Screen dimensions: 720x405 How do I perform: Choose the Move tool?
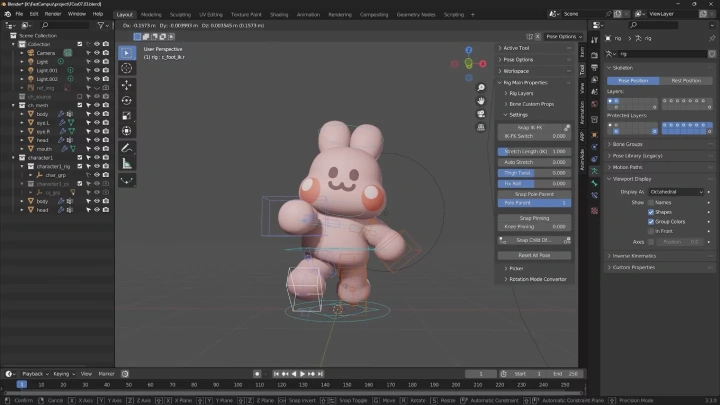tap(127, 85)
